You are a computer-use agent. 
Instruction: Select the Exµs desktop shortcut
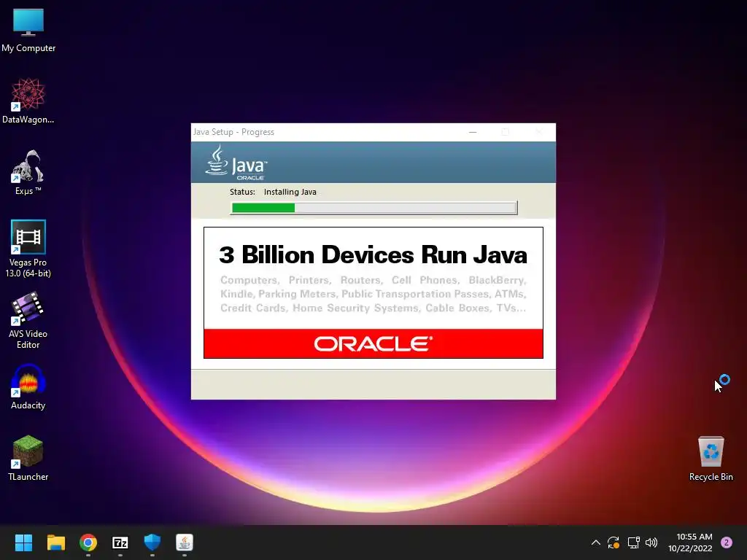pyautogui.click(x=28, y=173)
